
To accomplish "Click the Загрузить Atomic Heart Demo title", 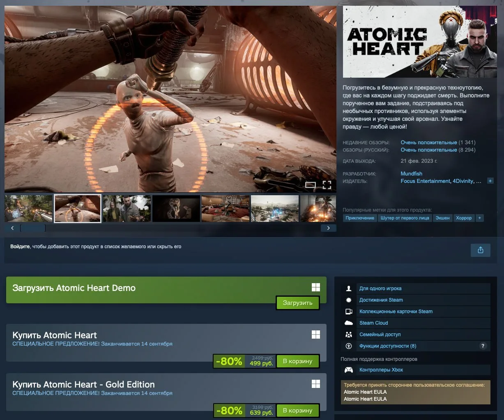I will click(74, 288).
